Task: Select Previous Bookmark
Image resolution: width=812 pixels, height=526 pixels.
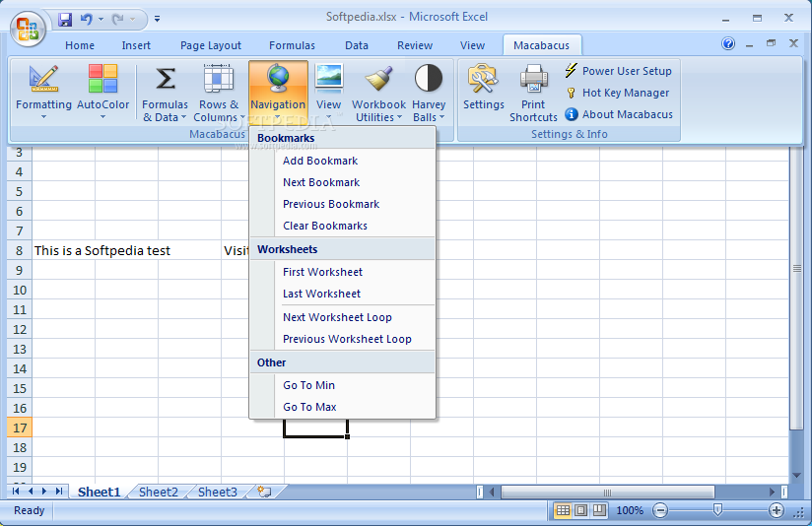Action: coord(342,204)
